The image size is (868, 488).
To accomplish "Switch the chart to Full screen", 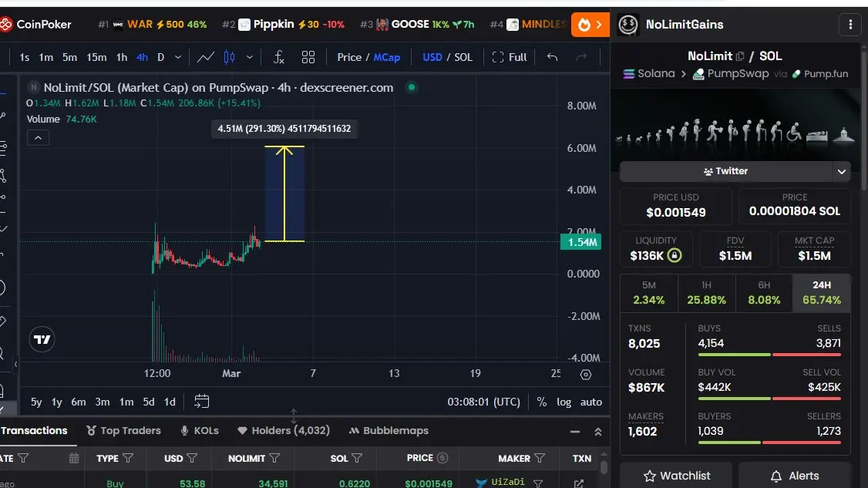I will [x=510, y=57].
